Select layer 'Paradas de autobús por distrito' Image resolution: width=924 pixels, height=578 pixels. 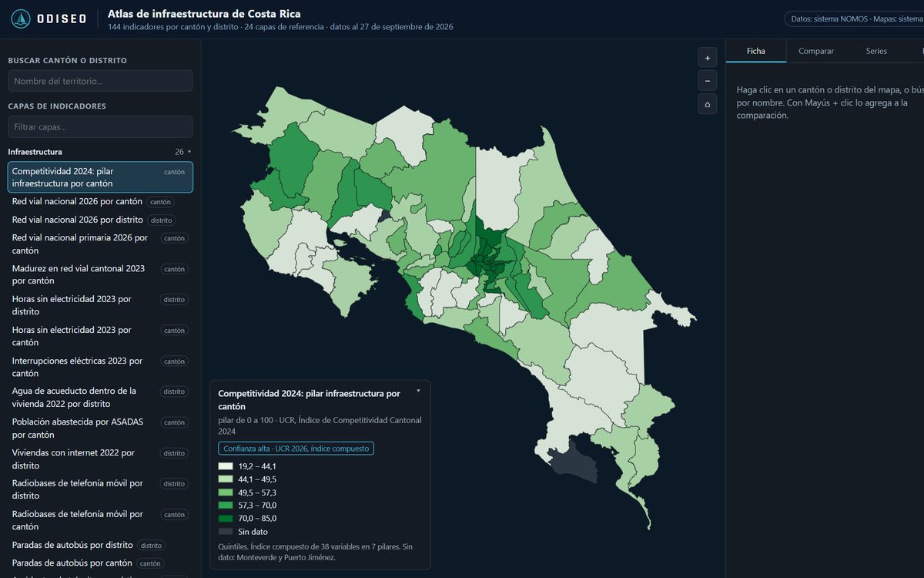pos(100,545)
